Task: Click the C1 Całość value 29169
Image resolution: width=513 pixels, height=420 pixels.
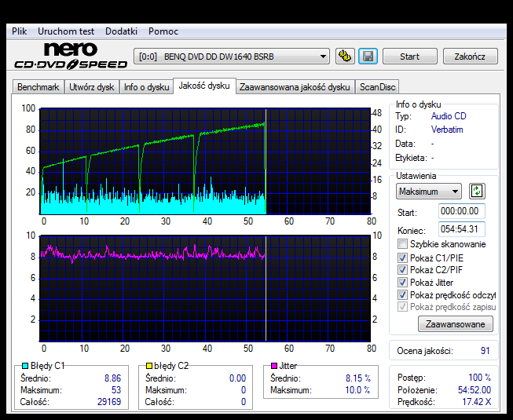Action: pyautogui.click(x=109, y=402)
